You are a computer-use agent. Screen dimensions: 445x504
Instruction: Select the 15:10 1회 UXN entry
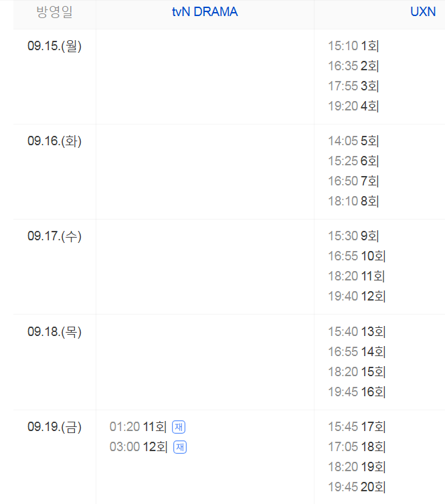coord(353,46)
